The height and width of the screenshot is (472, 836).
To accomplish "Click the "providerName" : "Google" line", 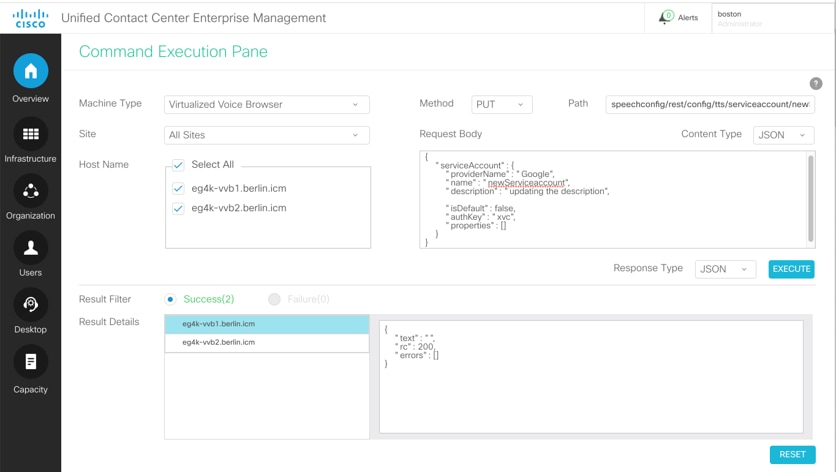I will pos(500,174).
